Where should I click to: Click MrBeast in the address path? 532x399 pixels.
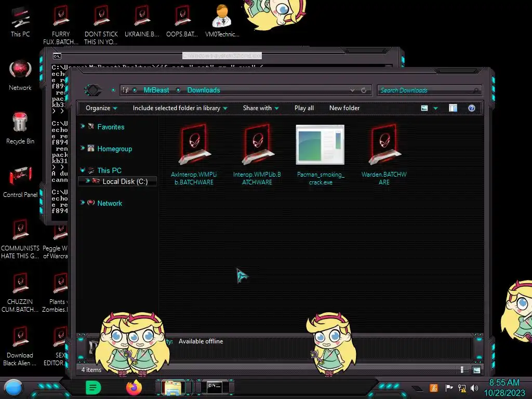(x=156, y=90)
